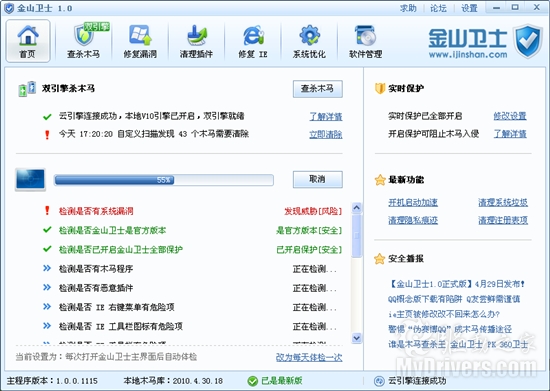Image resolution: width=550 pixels, height=391 pixels.
Task: Click 本地木马库：2010.4.30.18 in status bar
Action: point(173,381)
